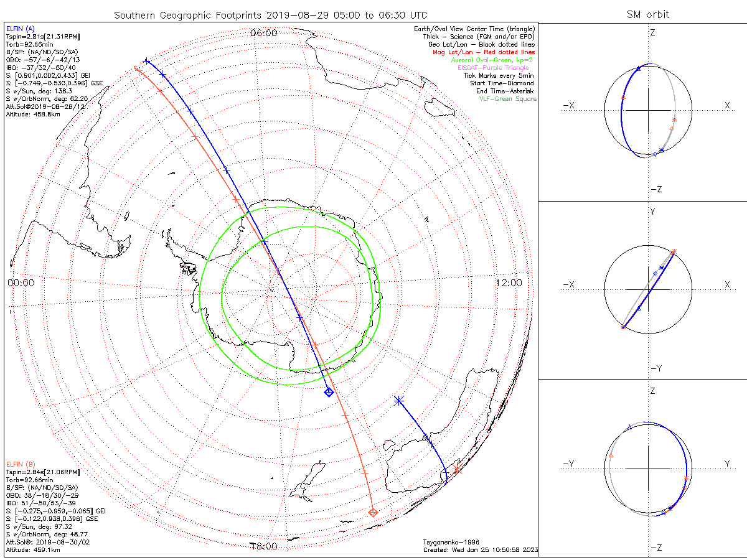The image size is (747, 560).
Task: Click the 'SM orbit' heading
Action: 647,14
